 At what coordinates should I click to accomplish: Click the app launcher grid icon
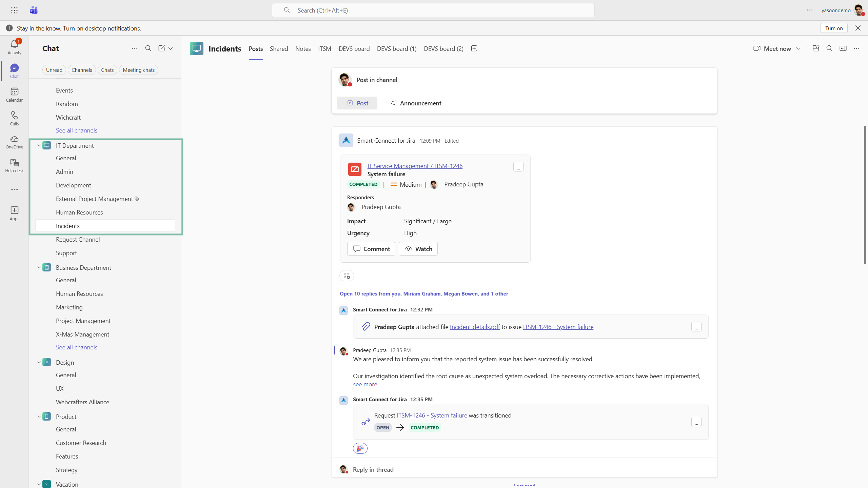click(x=14, y=10)
